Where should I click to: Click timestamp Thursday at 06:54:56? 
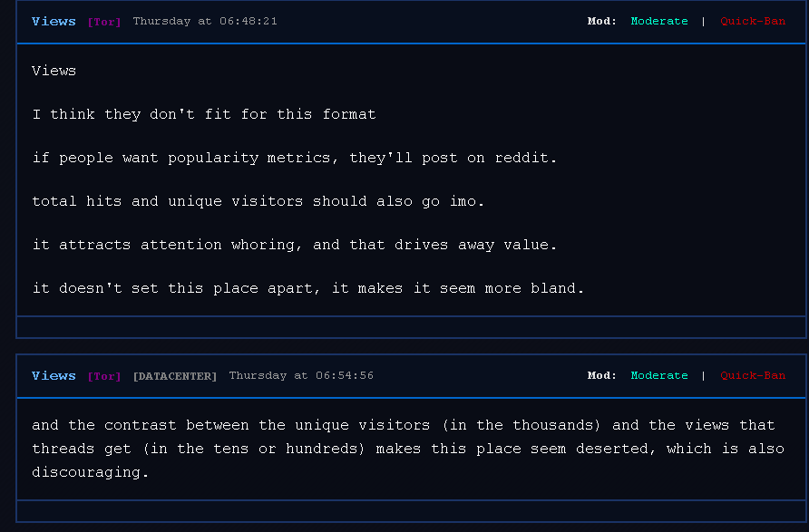point(300,375)
